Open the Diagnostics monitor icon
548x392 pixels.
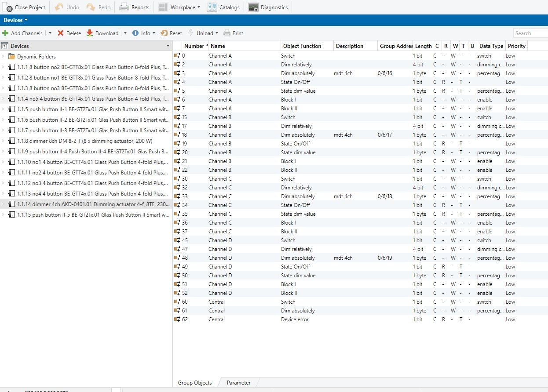(x=253, y=7)
